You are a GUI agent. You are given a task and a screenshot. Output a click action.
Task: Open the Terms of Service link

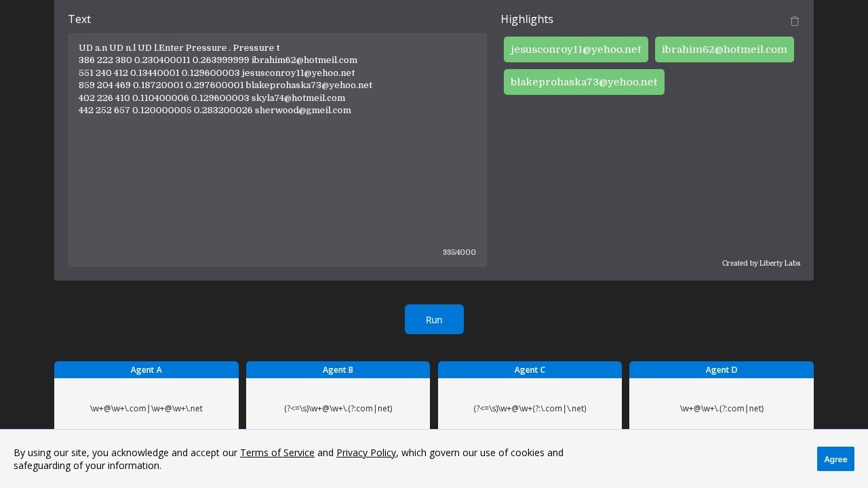[x=277, y=453]
